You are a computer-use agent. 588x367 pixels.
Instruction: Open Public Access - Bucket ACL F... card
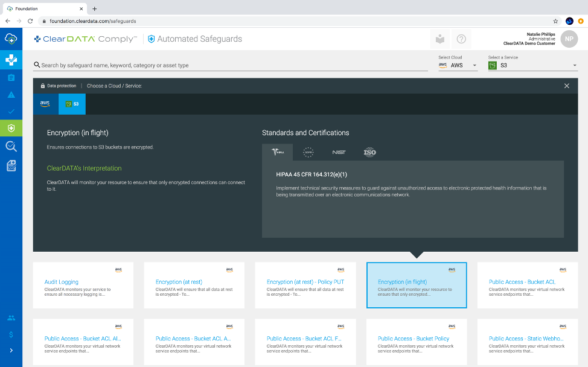click(305, 342)
